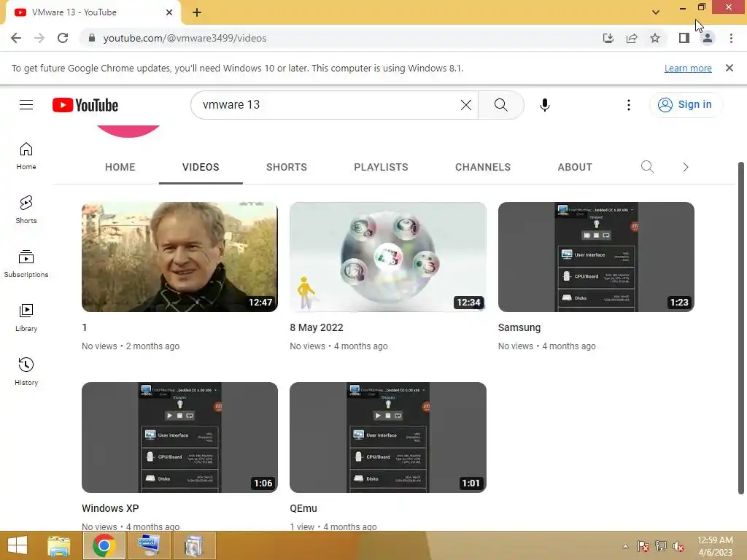Click the YouTube logo
The width and height of the screenshot is (747, 560).
[x=85, y=105]
